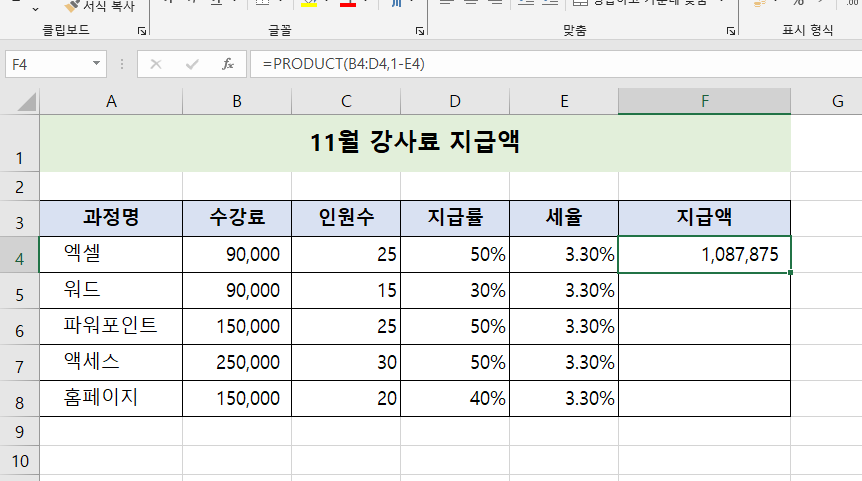Select the 90,000 fee in 엑셀 row

(x=237, y=255)
